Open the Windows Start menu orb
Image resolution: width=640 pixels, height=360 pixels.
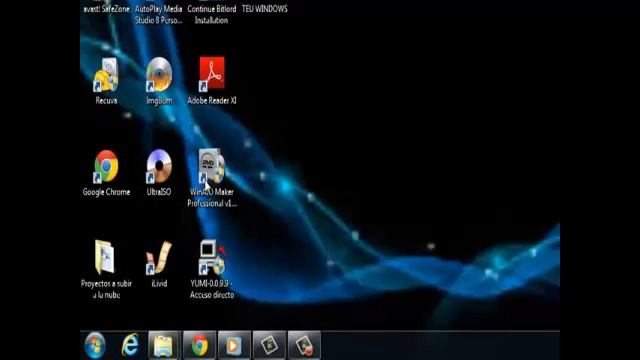point(95,345)
